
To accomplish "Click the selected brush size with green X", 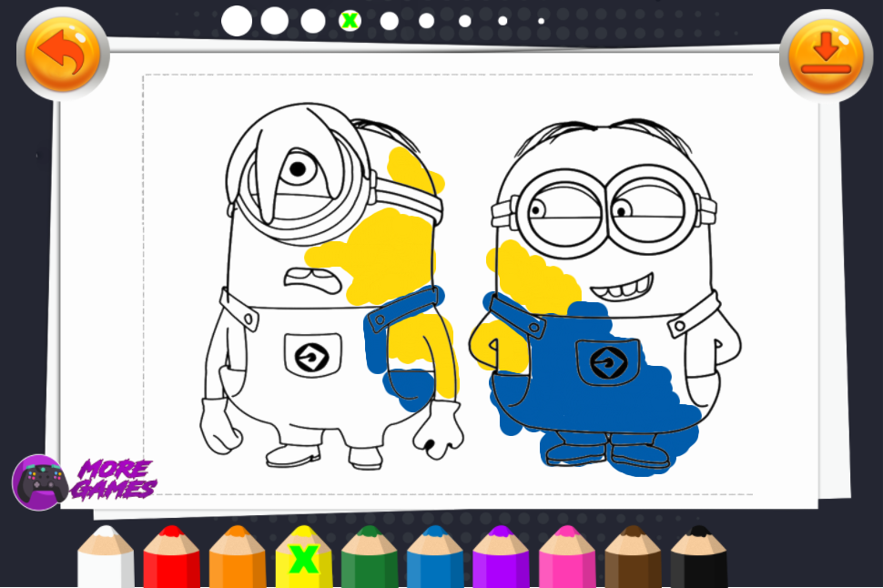I will 350,21.
